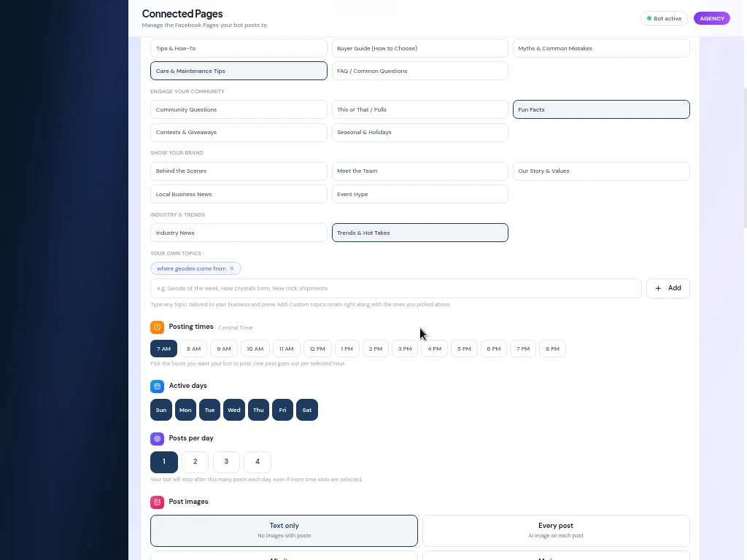Set posts per day to 2

[x=195, y=462]
